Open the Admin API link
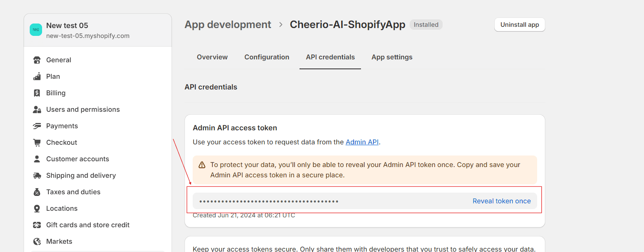 click(362, 142)
